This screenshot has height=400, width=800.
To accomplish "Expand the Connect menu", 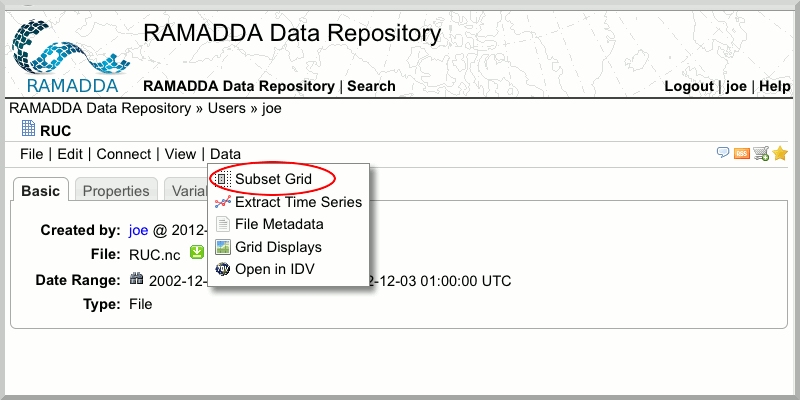I will pos(124,154).
